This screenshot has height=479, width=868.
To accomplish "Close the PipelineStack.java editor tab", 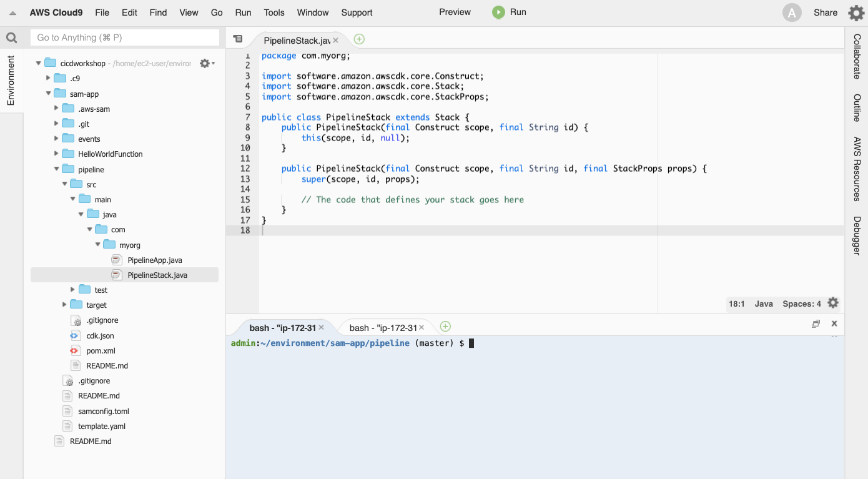I will coord(335,40).
